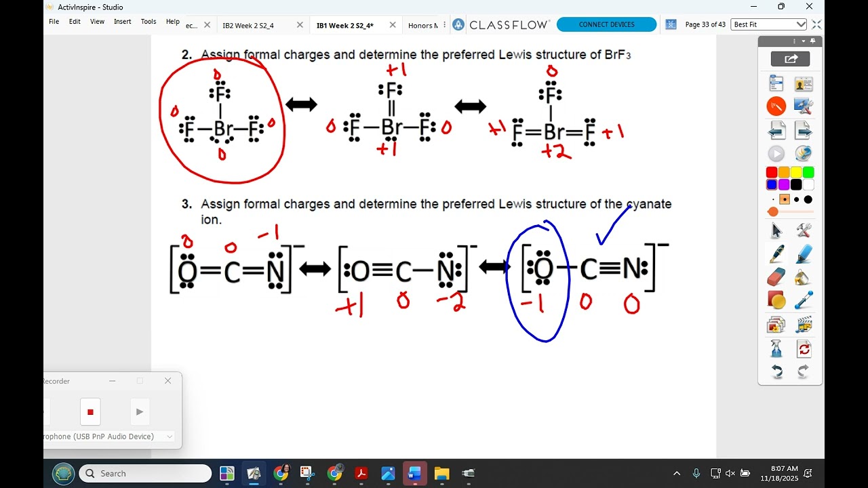Screen dimensions: 868x488
Task: Show hidden system tray icons chevron
Action: [x=676, y=473]
